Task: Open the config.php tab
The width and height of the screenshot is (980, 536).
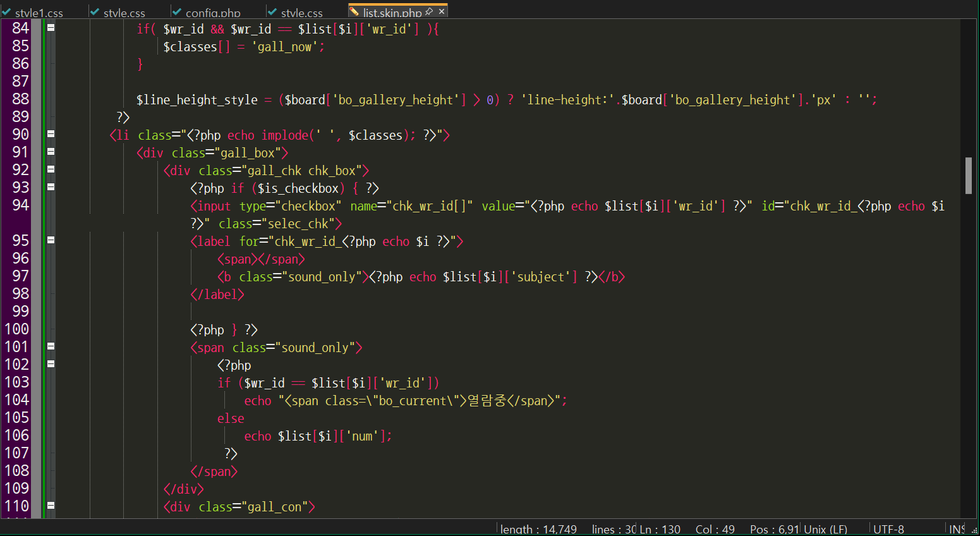Action: pos(213,13)
